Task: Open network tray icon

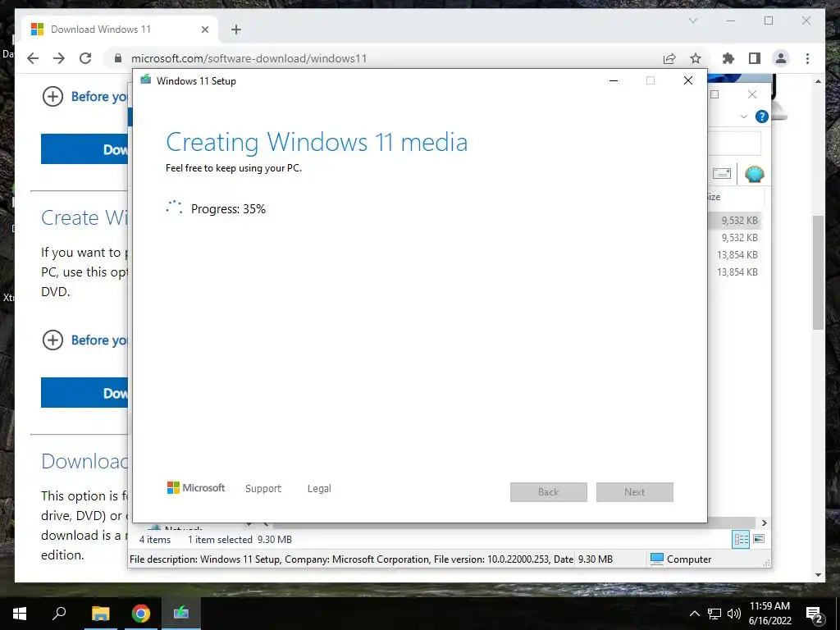Action: pyautogui.click(x=714, y=614)
